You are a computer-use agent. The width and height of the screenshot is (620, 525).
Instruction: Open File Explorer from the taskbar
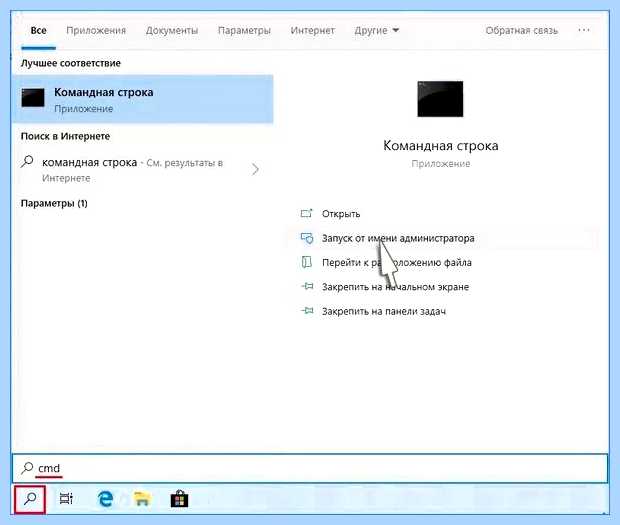tap(142, 499)
